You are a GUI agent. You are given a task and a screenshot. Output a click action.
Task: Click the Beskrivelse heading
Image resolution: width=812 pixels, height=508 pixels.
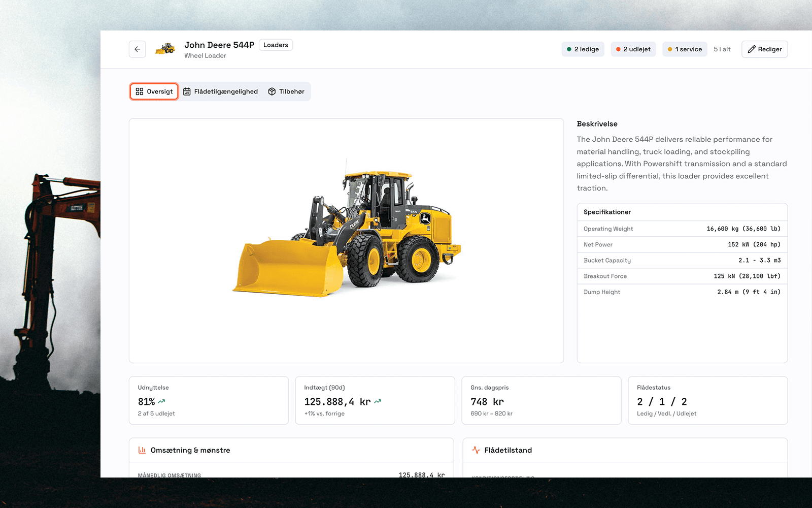[x=597, y=124]
